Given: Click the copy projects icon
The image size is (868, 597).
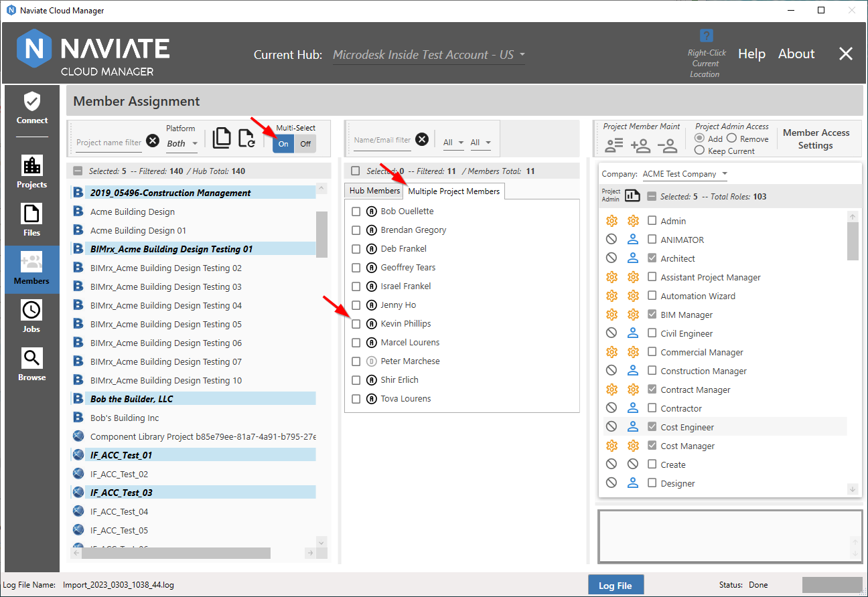Looking at the screenshot, I should (x=222, y=137).
